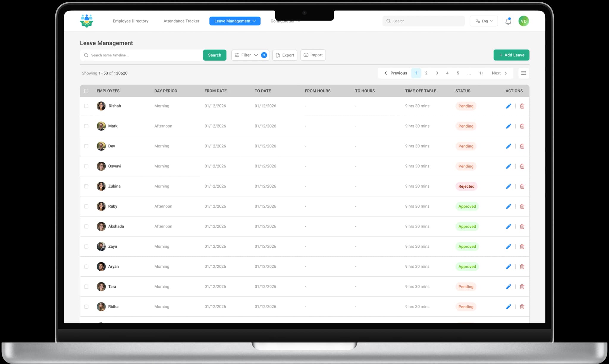Select Akshada's row checkbox
609x364 pixels.
[x=86, y=227]
